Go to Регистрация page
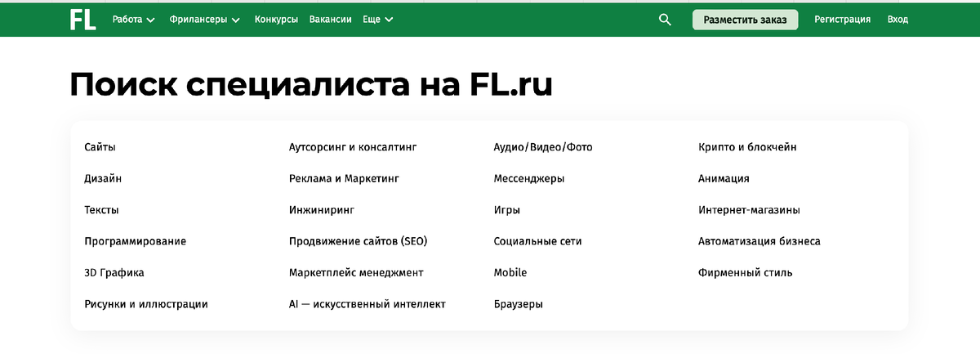Viewport: 980px width, 354px height. click(842, 20)
